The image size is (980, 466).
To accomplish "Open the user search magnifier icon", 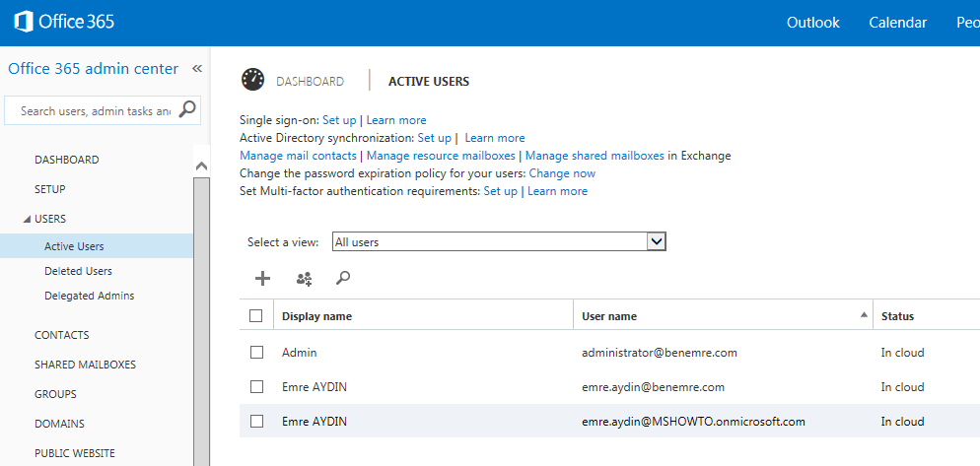I will click(x=342, y=278).
